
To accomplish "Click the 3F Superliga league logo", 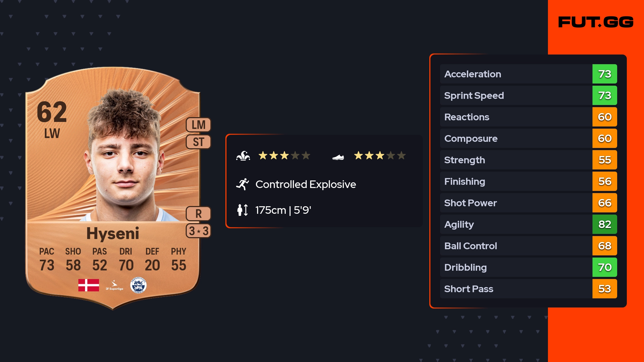I will tap(114, 285).
